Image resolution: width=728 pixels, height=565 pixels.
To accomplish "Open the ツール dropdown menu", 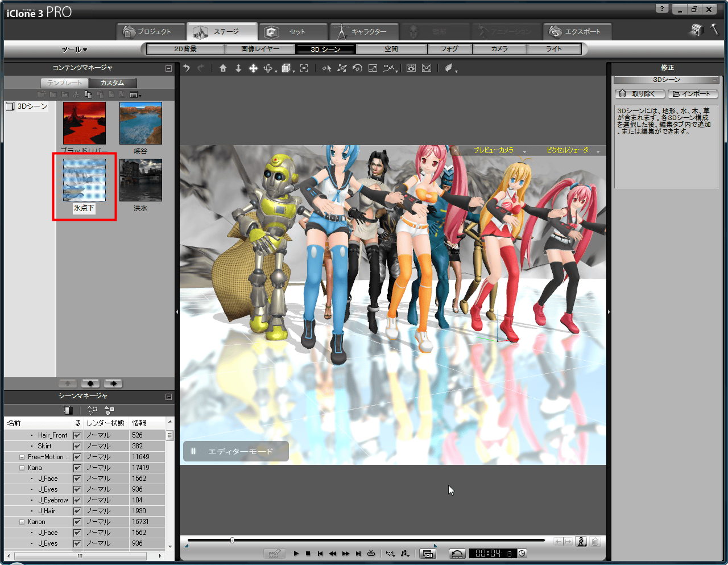I will click(75, 50).
